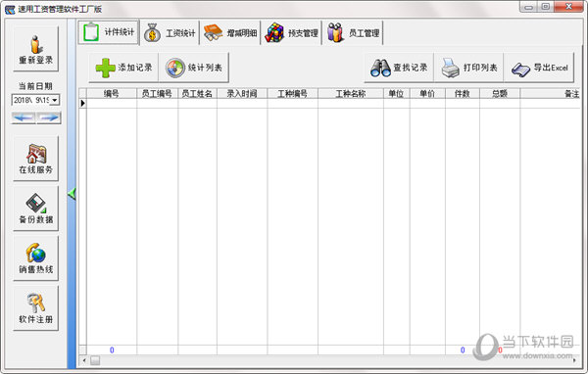Open the 预支管理 tab

tap(291, 33)
